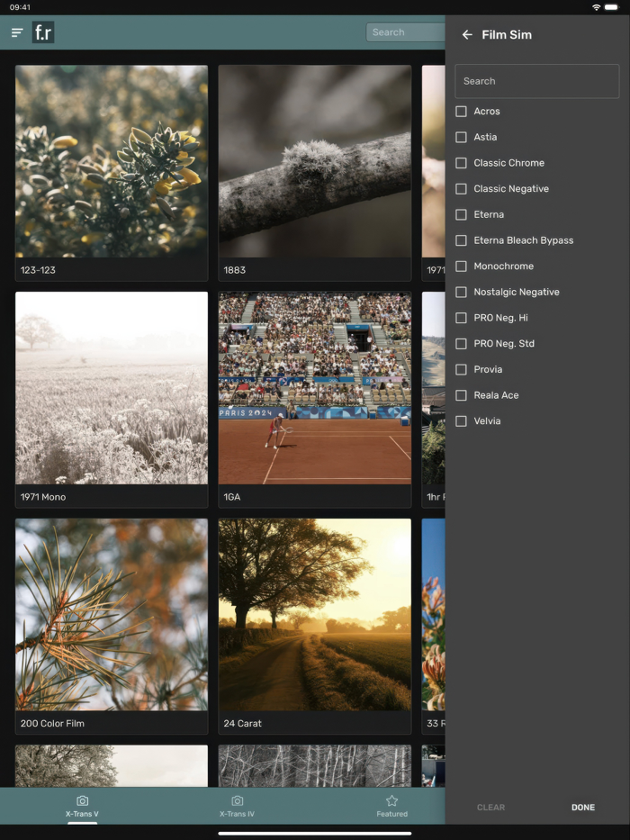Screen dimensions: 630x840
Task: Check the Reala Ace checkbox
Action: [x=461, y=395]
